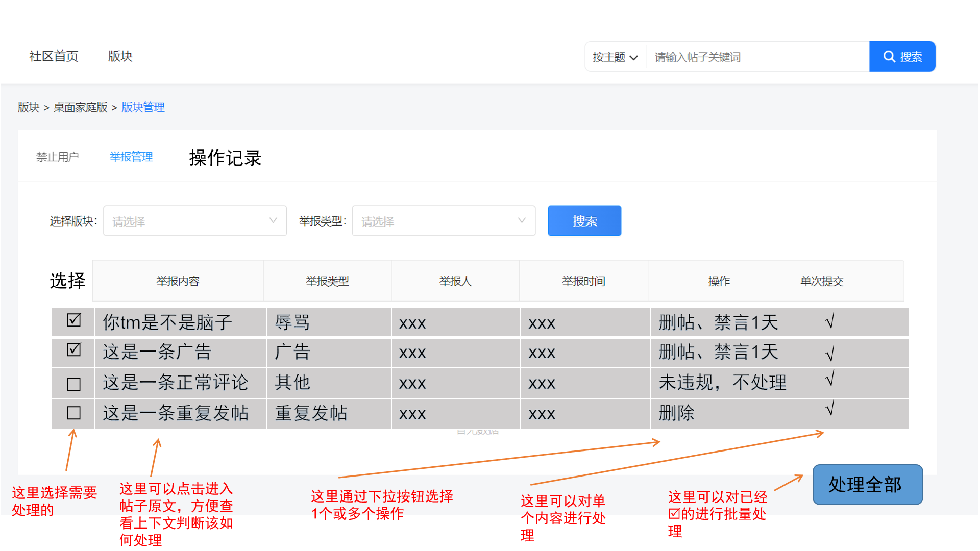980x551 pixels.
Task: Open the 社区首页 menu item
Action: pos(54,56)
